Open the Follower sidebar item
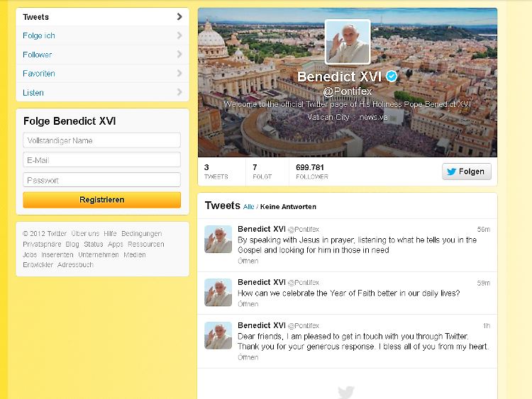The height and width of the screenshot is (399, 532). 102,55
